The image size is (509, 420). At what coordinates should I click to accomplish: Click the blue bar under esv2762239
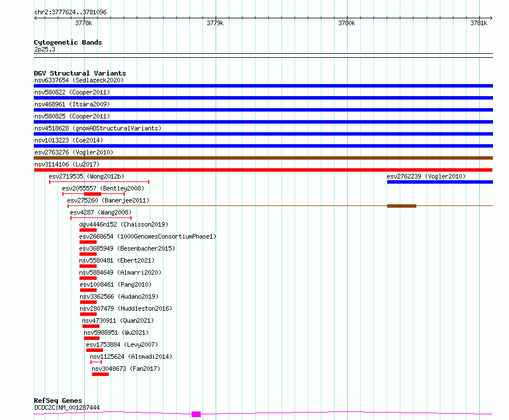point(440,182)
